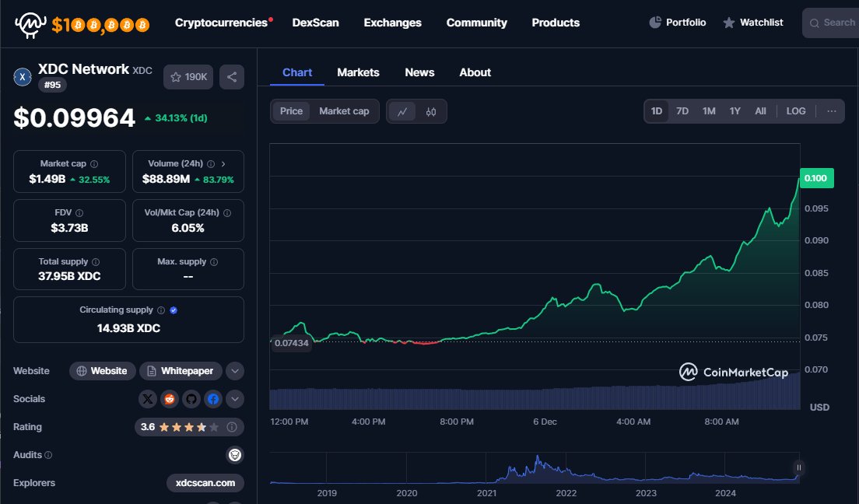This screenshot has height=504, width=859.
Task: Set chart range to 1M
Action: (709, 111)
